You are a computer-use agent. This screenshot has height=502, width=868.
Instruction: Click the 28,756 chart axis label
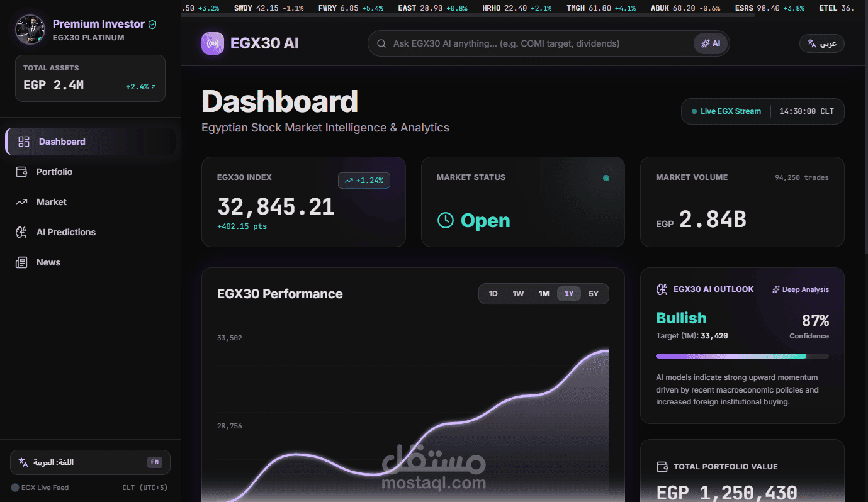[230, 426]
